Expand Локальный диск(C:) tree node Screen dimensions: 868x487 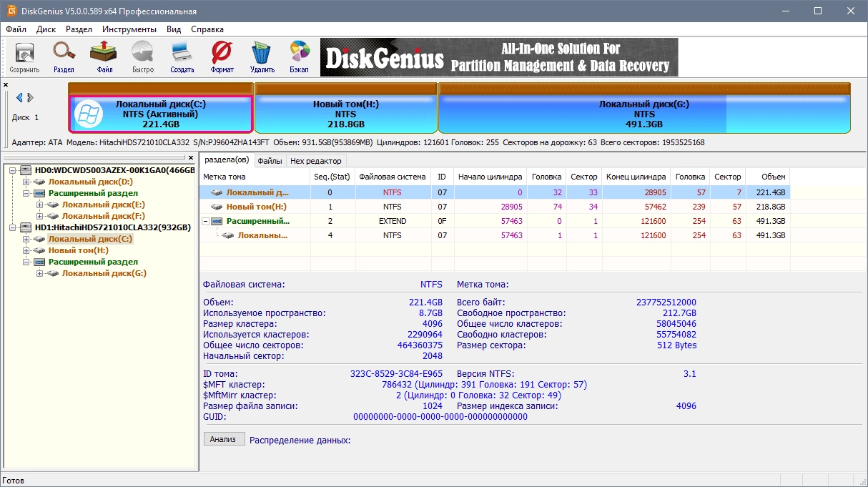tap(26, 239)
